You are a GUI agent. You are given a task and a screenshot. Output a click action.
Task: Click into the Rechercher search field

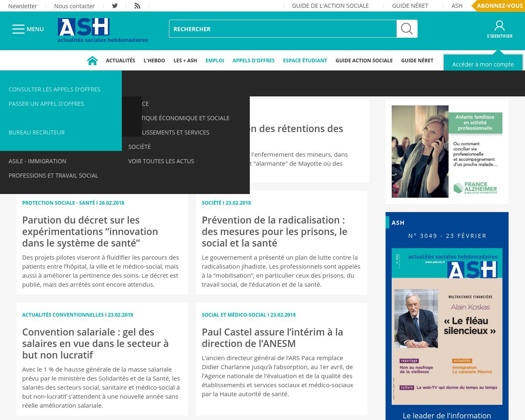click(x=283, y=29)
